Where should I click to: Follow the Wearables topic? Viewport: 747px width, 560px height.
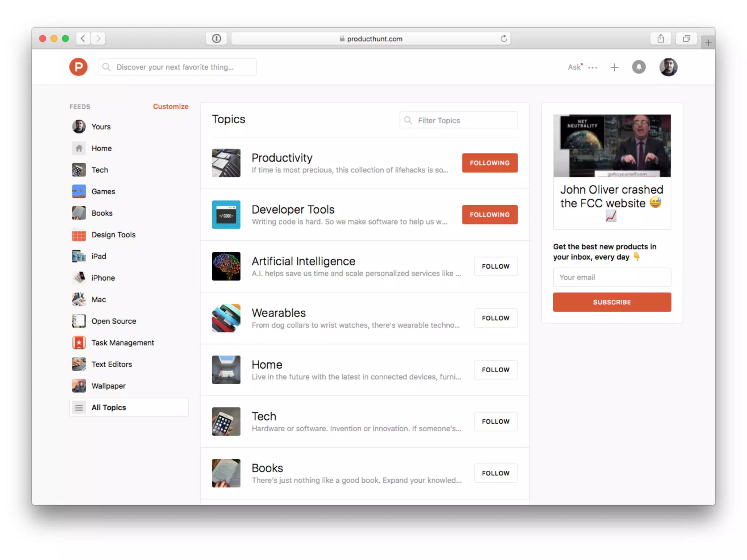pos(495,318)
